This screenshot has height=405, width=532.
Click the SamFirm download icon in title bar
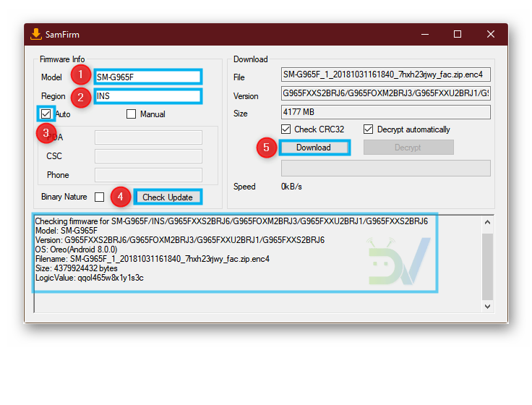coord(35,34)
